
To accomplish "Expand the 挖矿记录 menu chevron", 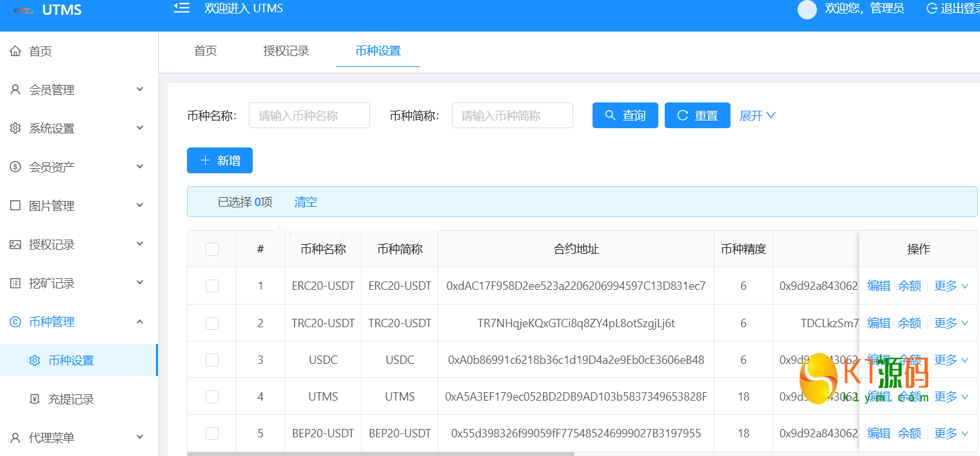I will (140, 283).
